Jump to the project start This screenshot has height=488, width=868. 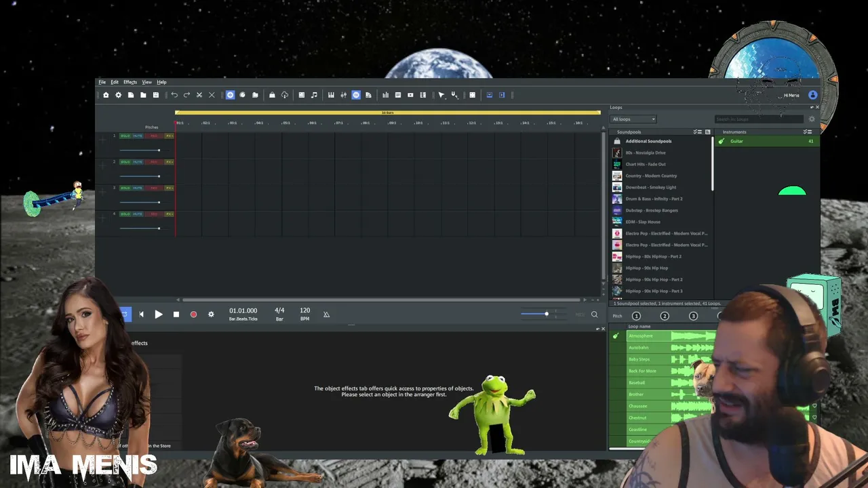[x=141, y=314]
